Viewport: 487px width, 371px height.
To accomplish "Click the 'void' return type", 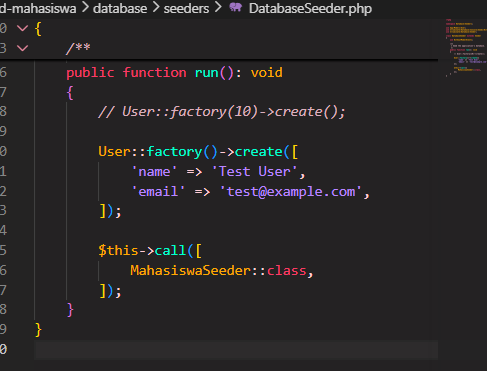I will [266, 73].
